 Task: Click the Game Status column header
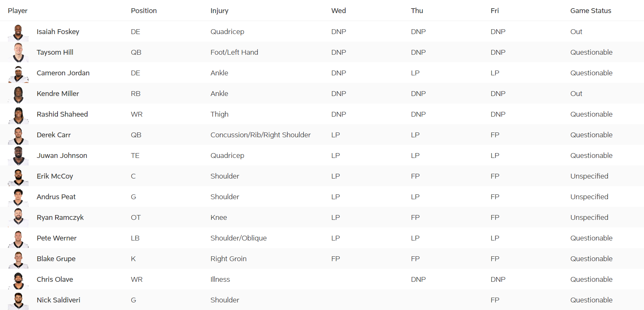click(591, 11)
